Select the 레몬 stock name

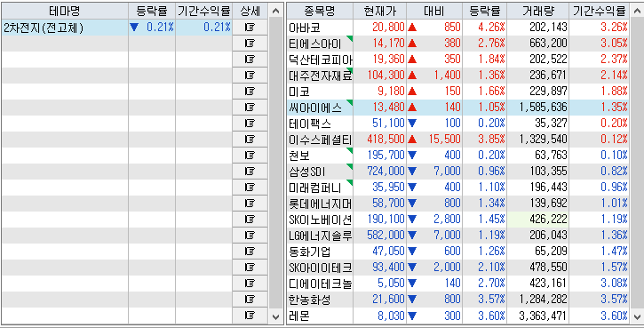299,316
